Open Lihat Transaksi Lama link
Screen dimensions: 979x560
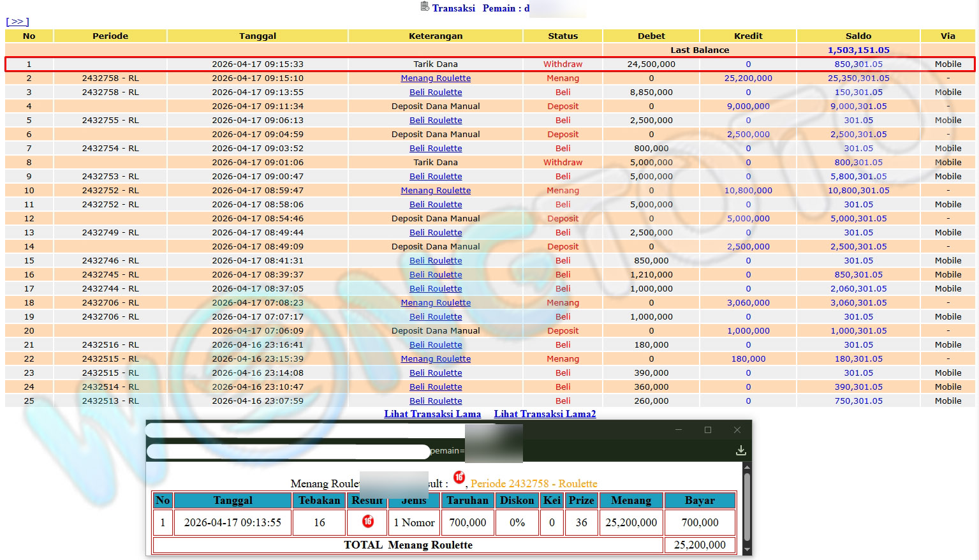[432, 414]
